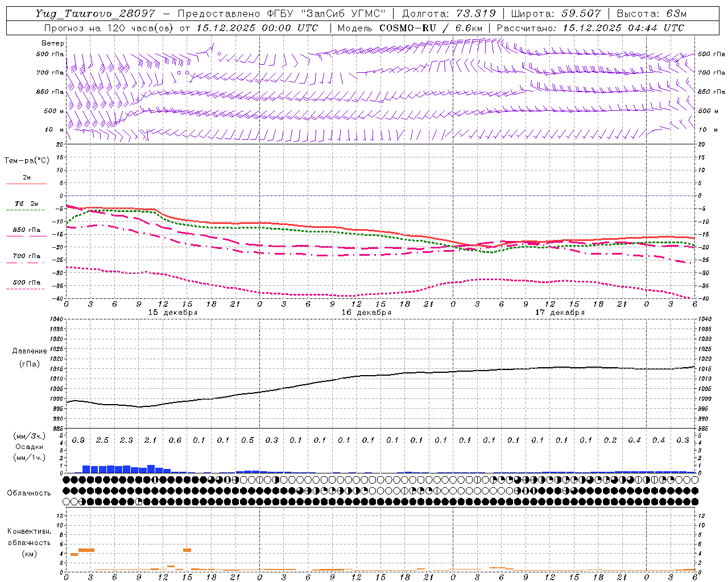Click the Широта: 59.507 value
The image size is (728, 582).
[x=556, y=14]
